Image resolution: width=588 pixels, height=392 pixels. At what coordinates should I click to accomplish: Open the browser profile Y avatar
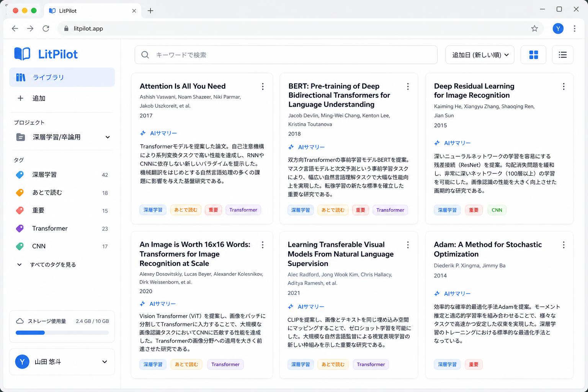coord(558,28)
